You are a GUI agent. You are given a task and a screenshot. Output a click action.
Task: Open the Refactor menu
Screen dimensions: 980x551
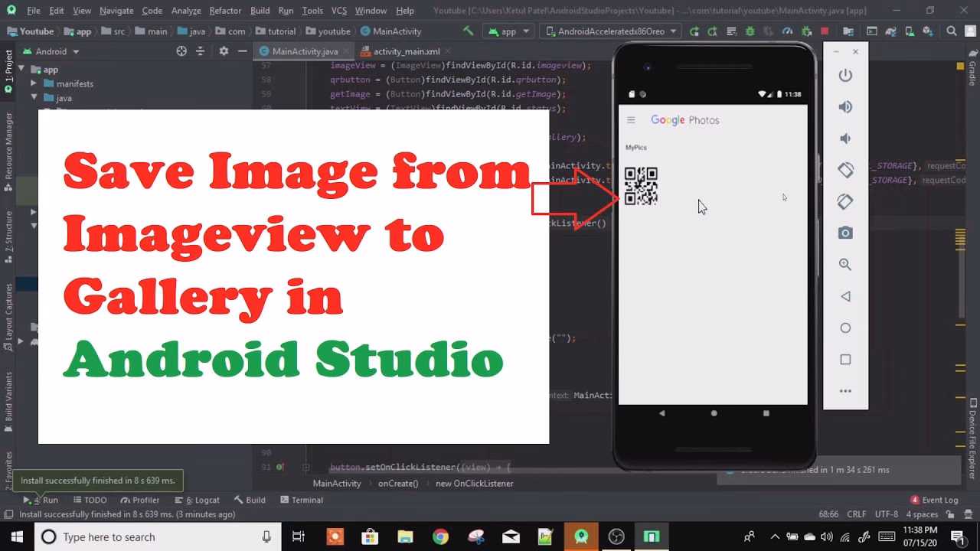(225, 11)
